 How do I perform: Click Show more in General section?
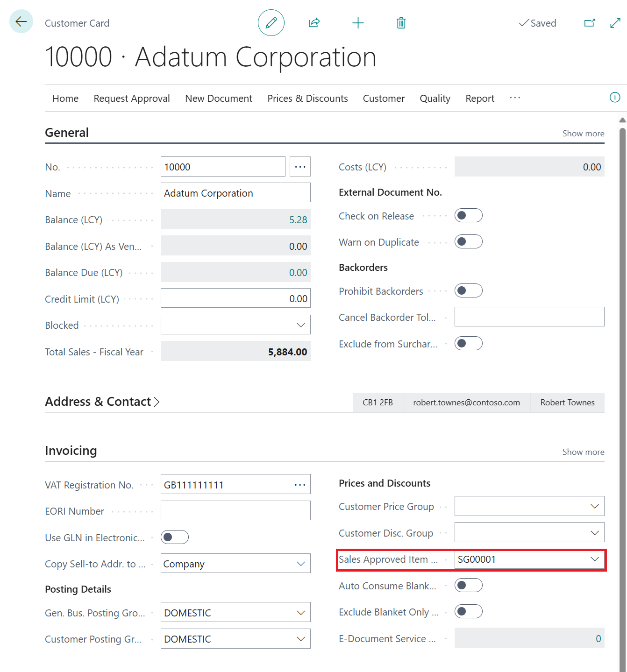[x=583, y=134]
